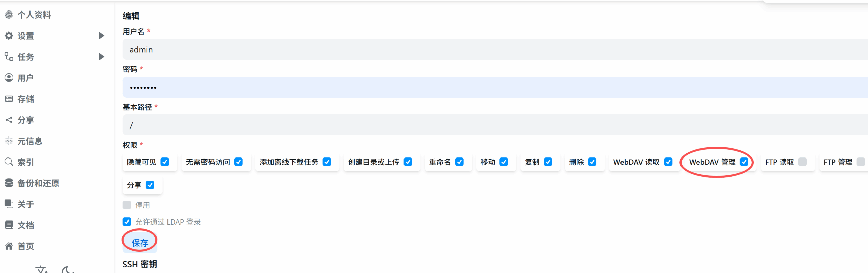Check the 停用 disable checkbox
This screenshot has height=273, width=868.
click(x=127, y=205)
